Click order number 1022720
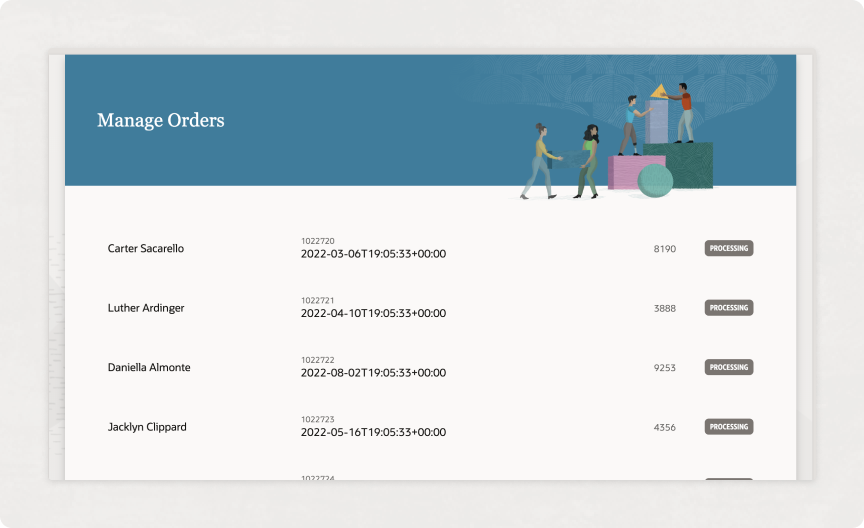Screen dimensions: 864x528 coord(318,241)
